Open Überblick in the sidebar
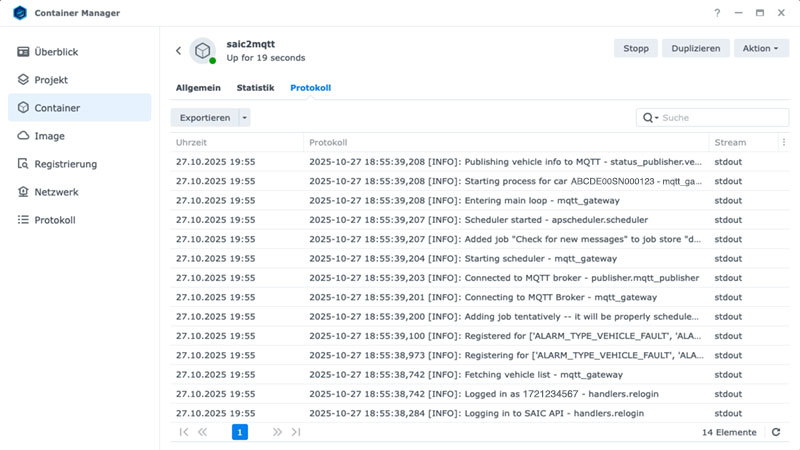The image size is (800, 450). [x=56, y=51]
